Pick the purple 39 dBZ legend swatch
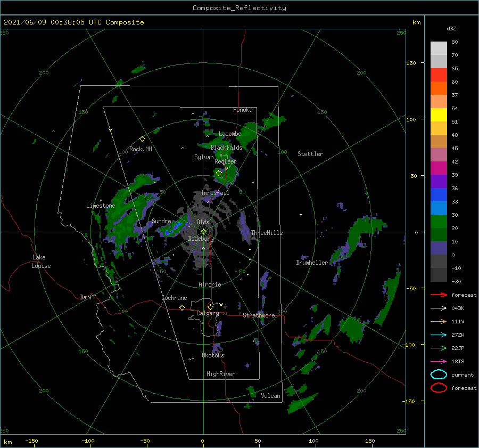The height and width of the screenshot is (448, 479). 439,181
